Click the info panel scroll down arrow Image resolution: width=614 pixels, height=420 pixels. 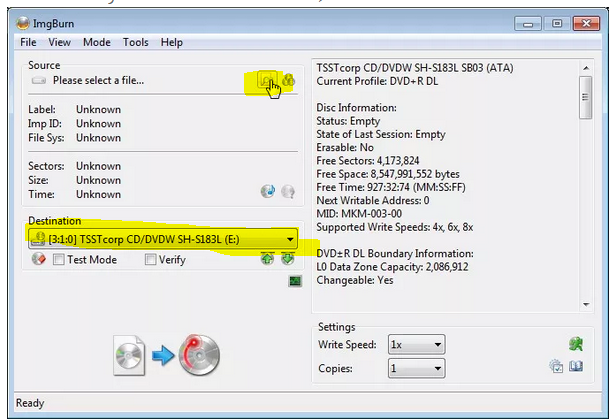point(586,305)
